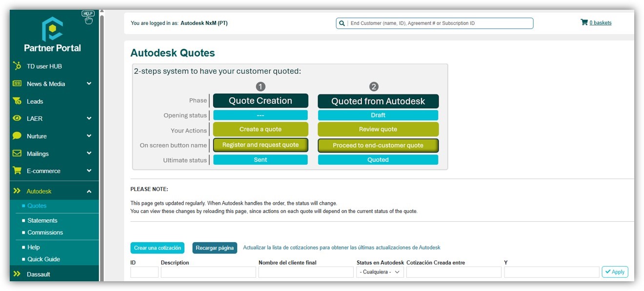Click the Create a quote action box
Screen dimensions: 644x291
pos(261,129)
